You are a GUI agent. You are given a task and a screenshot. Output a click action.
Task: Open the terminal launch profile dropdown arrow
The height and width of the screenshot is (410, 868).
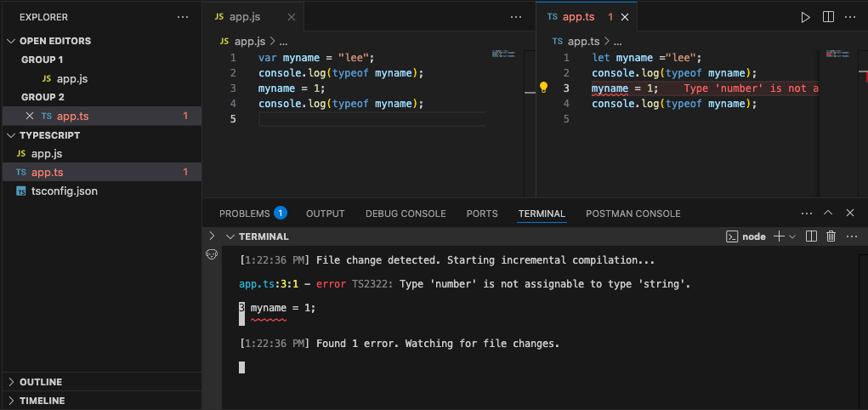792,236
